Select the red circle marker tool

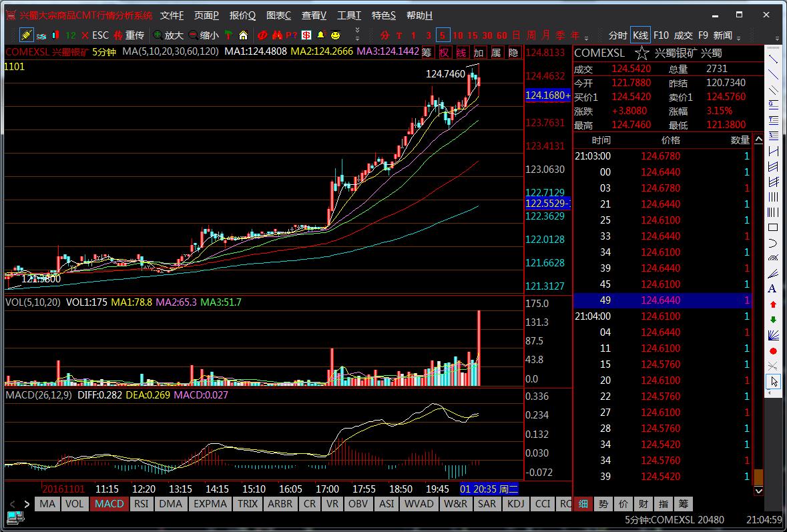coord(773,351)
